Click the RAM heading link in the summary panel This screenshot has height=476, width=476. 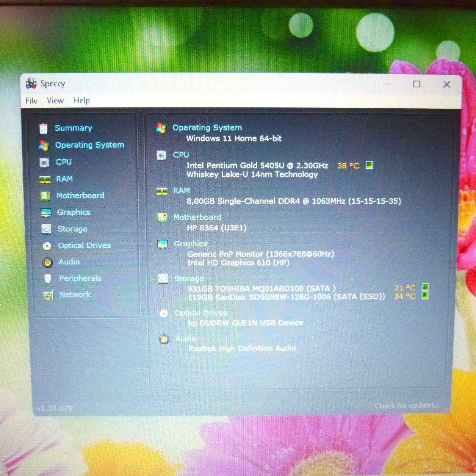point(182,191)
